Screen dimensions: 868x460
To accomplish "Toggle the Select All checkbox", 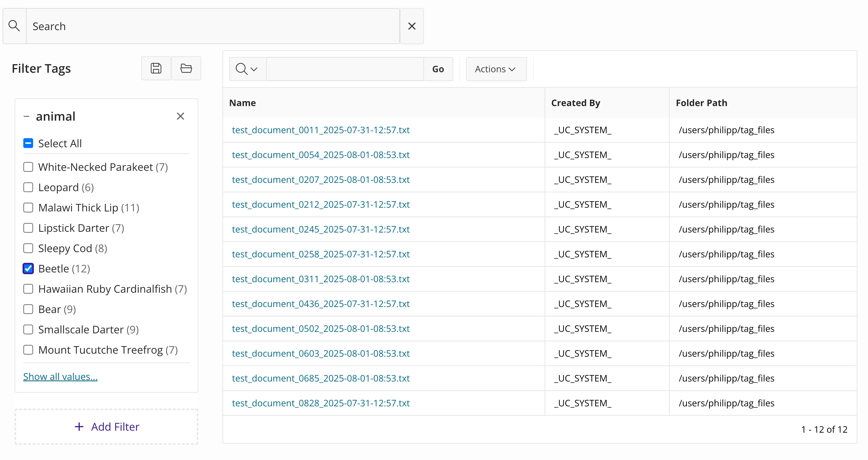I will tap(28, 143).
